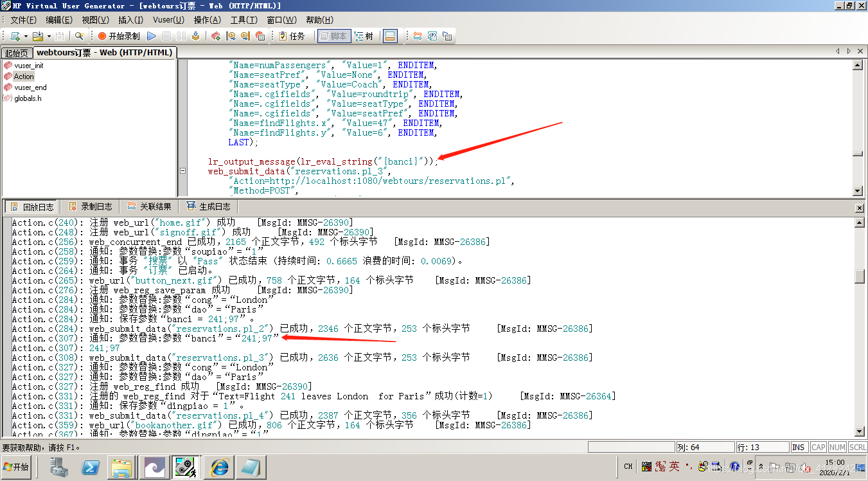Open the 操作(A) menu
This screenshot has width=868, height=481.
(x=208, y=20)
